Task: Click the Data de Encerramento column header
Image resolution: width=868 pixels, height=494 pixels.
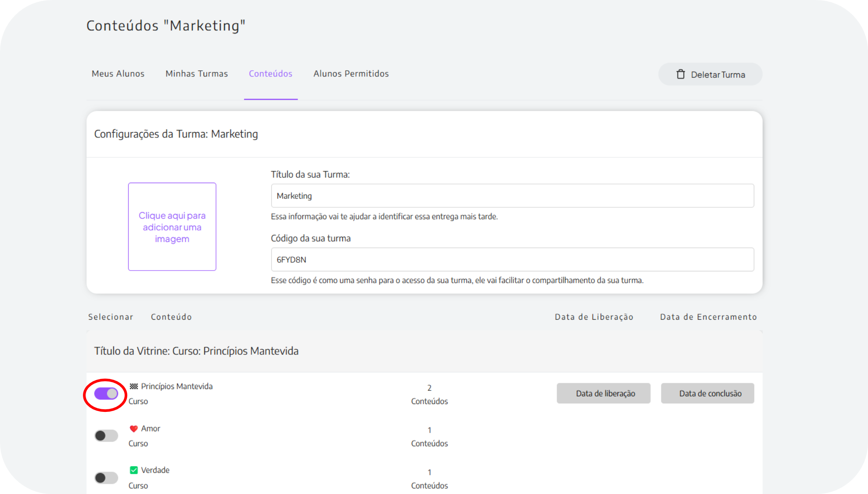Action: coord(708,317)
